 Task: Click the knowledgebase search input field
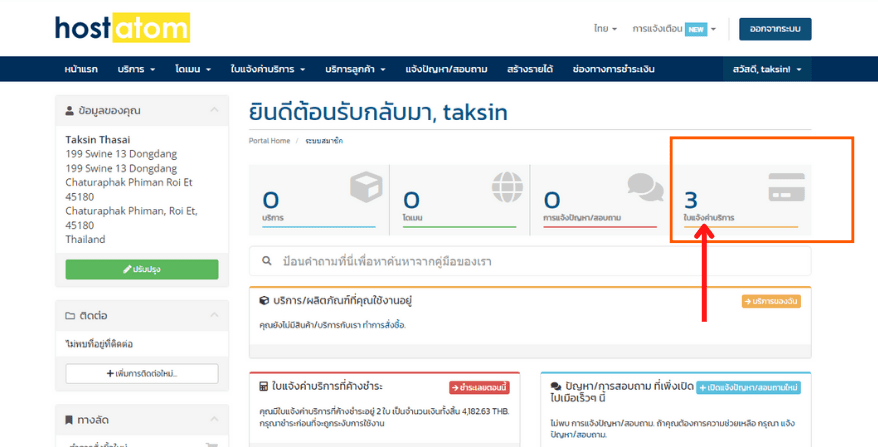click(x=530, y=261)
